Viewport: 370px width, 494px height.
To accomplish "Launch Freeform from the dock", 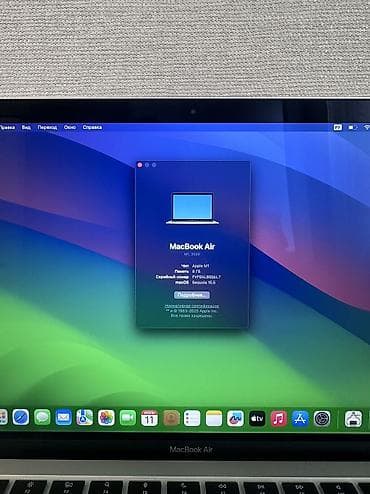I will [x=235, y=419].
